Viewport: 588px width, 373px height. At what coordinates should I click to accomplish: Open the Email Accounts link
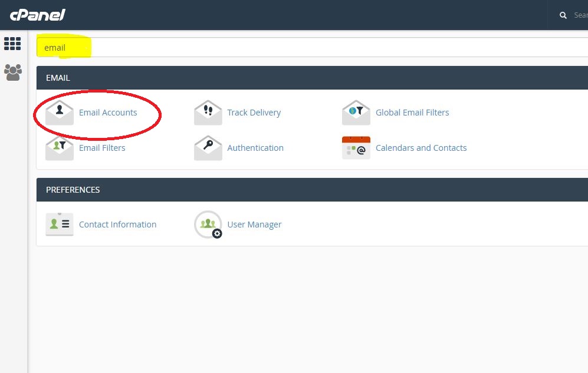[108, 113]
